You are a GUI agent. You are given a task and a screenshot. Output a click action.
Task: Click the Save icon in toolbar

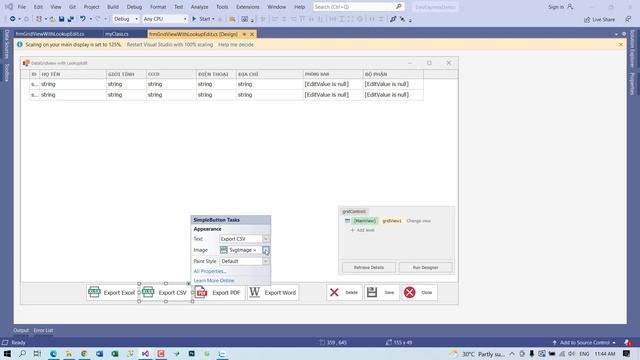point(61,19)
